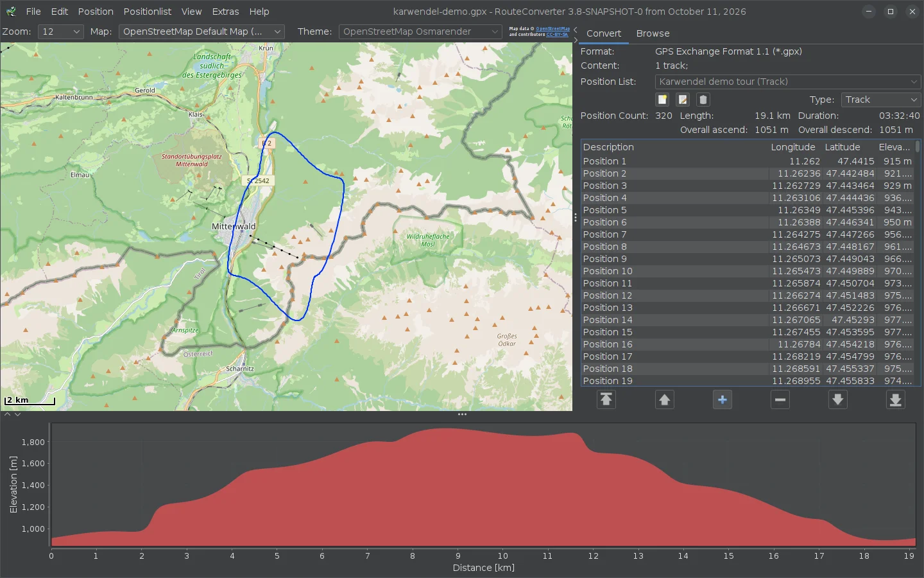The height and width of the screenshot is (578, 924).
Task: Move selected position down one row
Action: tap(837, 399)
